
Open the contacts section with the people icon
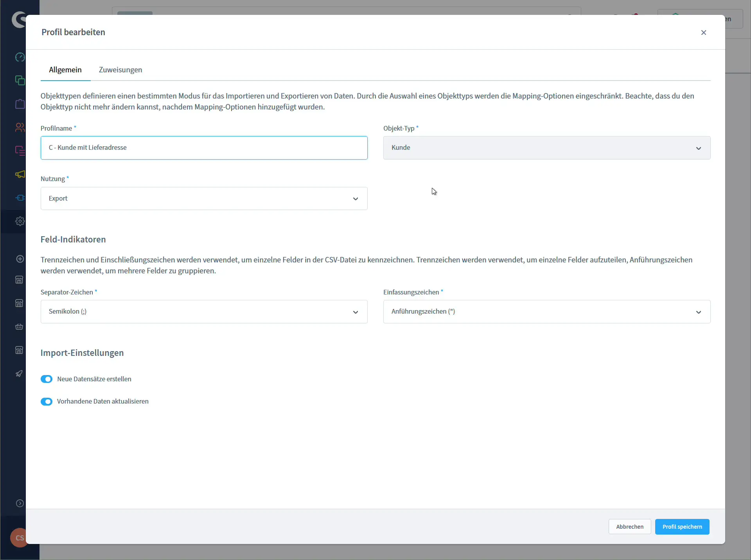[x=20, y=127]
